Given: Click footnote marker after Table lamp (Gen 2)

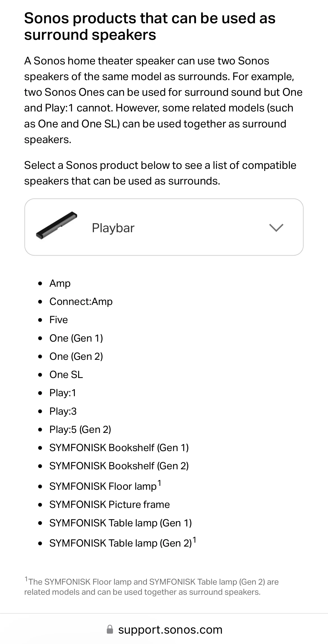Looking at the screenshot, I should pos(195,540).
